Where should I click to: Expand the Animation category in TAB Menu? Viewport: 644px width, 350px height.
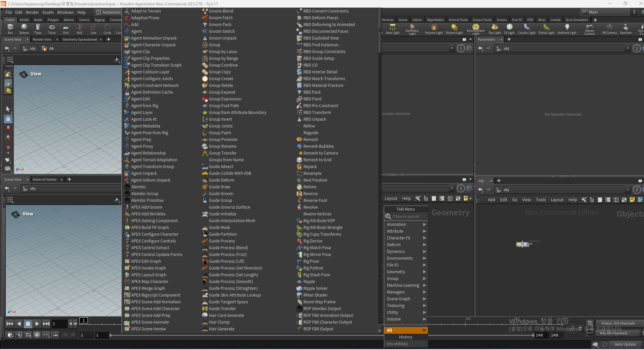pos(406,224)
